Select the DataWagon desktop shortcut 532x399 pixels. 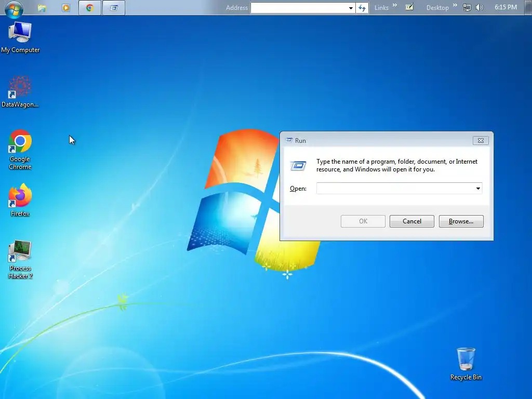tap(20, 91)
